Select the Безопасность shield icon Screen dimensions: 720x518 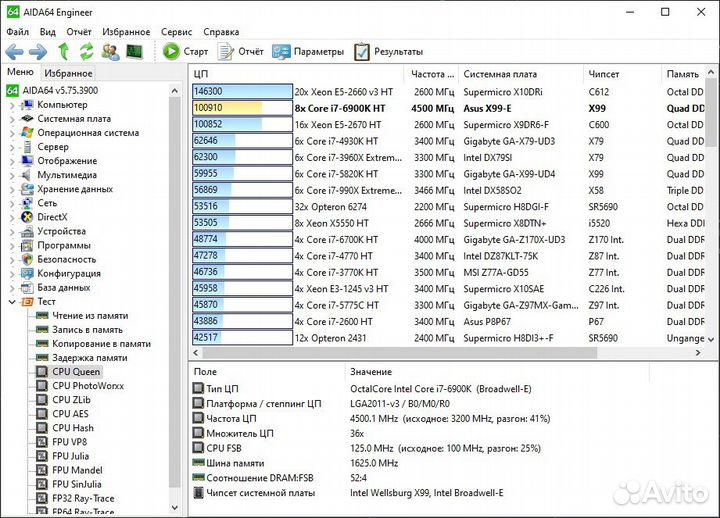click(x=27, y=259)
